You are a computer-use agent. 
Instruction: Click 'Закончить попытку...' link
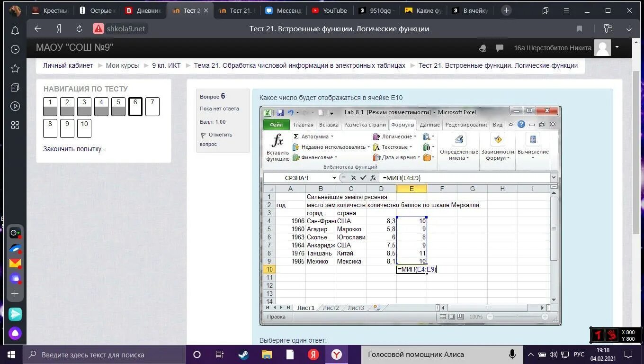(74, 149)
